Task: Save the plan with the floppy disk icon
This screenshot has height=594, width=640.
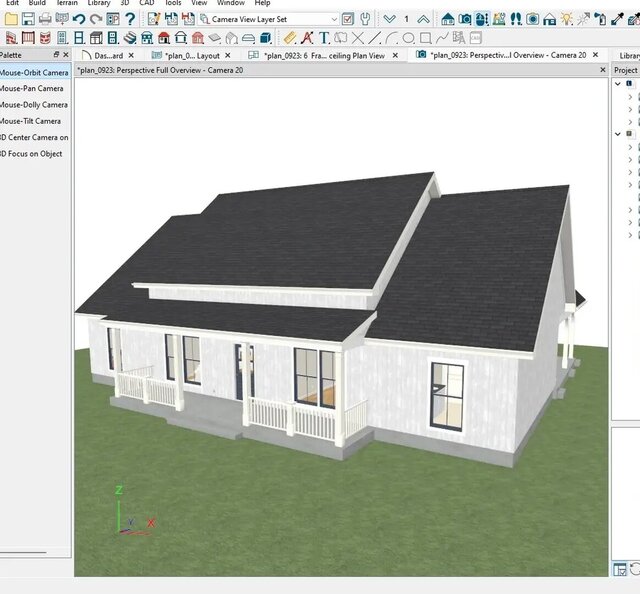Action: 28,19
